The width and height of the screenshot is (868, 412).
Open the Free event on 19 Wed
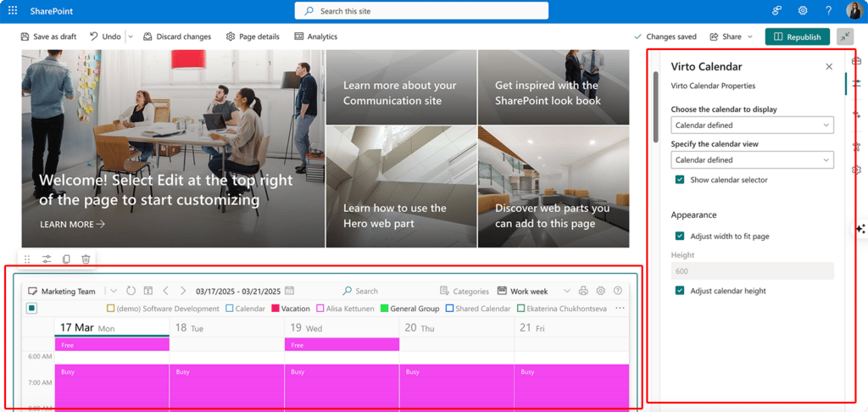pyautogui.click(x=342, y=345)
